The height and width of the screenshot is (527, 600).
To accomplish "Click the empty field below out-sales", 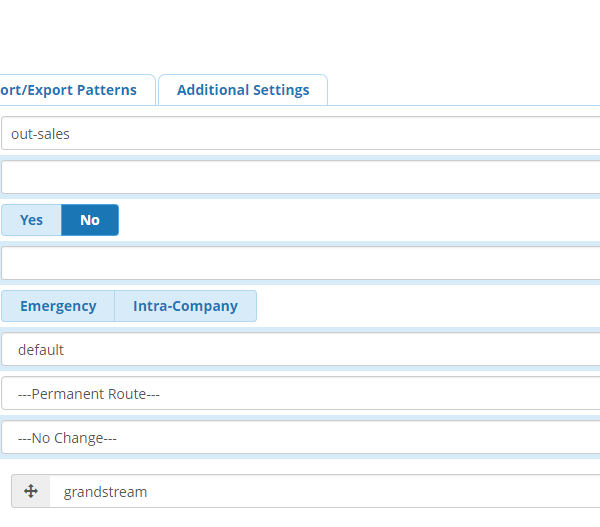I will click(300, 177).
